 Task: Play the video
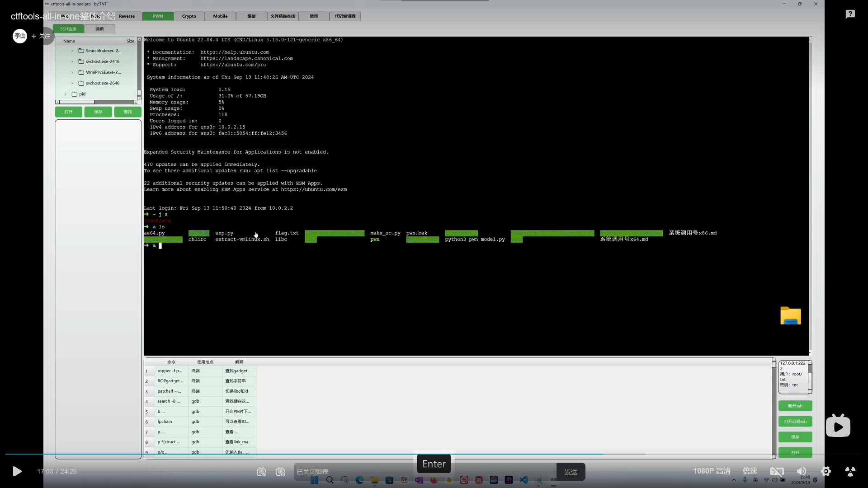click(17, 471)
